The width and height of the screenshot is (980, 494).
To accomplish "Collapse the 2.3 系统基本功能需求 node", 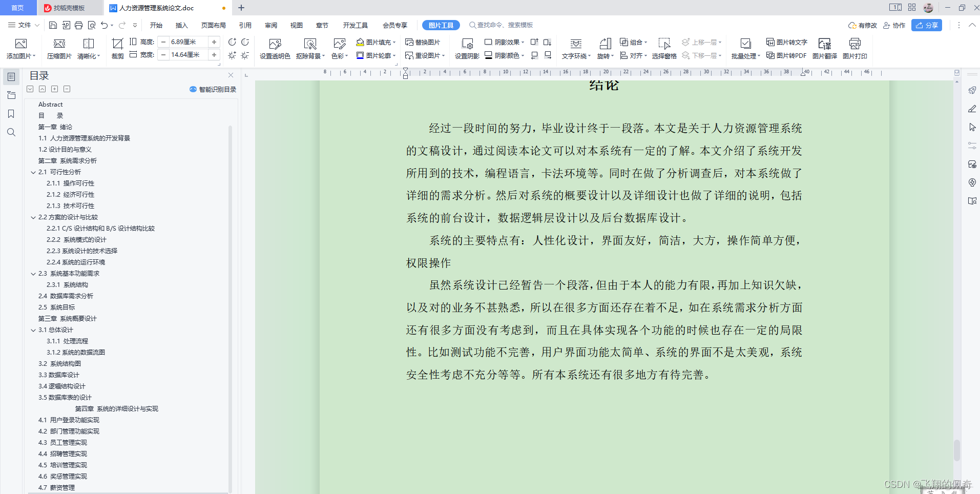I will tap(33, 274).
